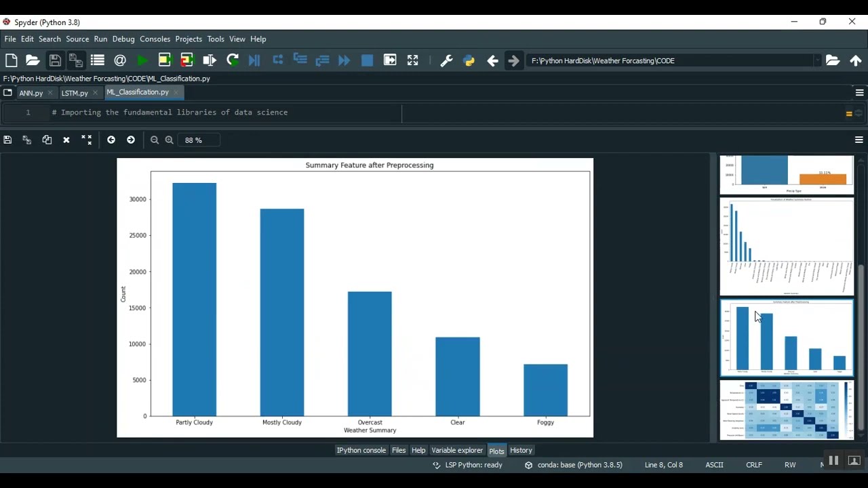Zoom out of the plot view
Image resolution: width=868 pixels, height=488 pixels.
[155, 140]
